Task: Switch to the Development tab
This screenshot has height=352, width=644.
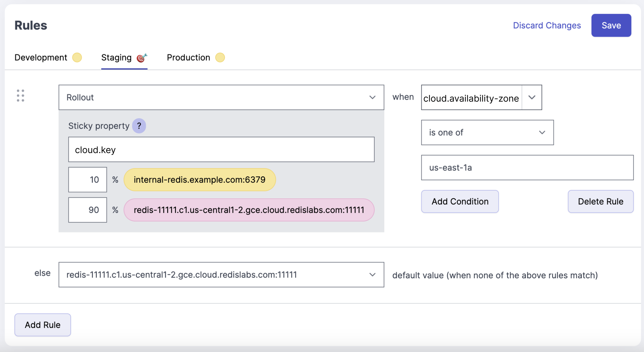Action: point(40,57)
